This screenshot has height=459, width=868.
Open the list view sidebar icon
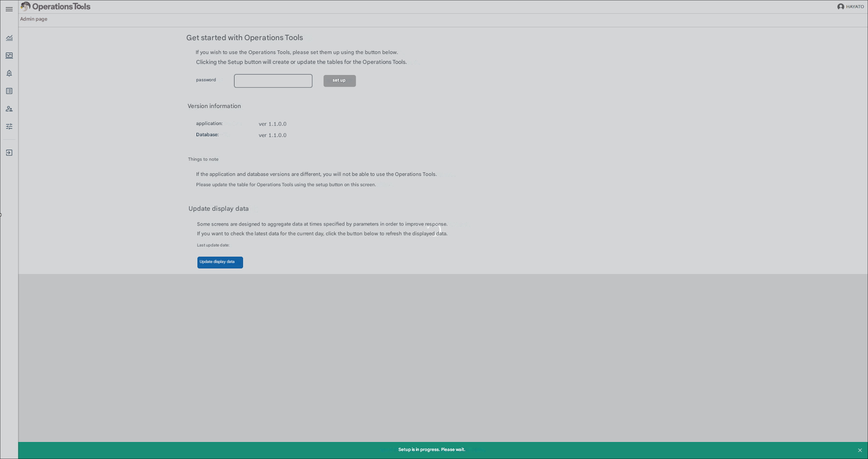point(9,91)
